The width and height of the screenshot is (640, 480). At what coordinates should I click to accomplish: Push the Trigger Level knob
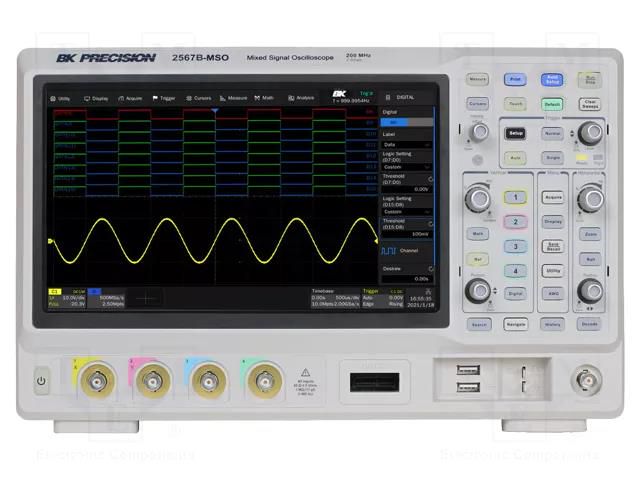(x=591, y=133)
